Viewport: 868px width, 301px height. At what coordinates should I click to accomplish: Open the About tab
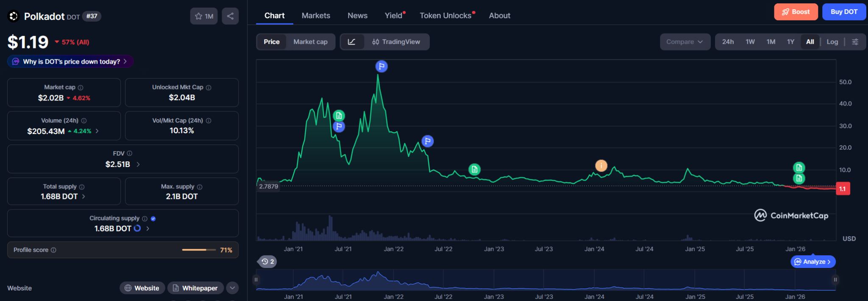tap(500, 16)
